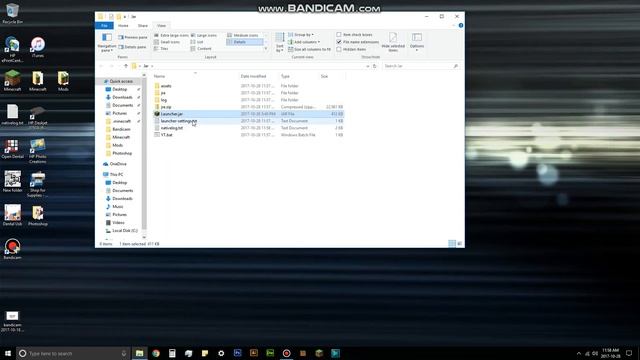Select the YT.bat batch file

(248, 135)
